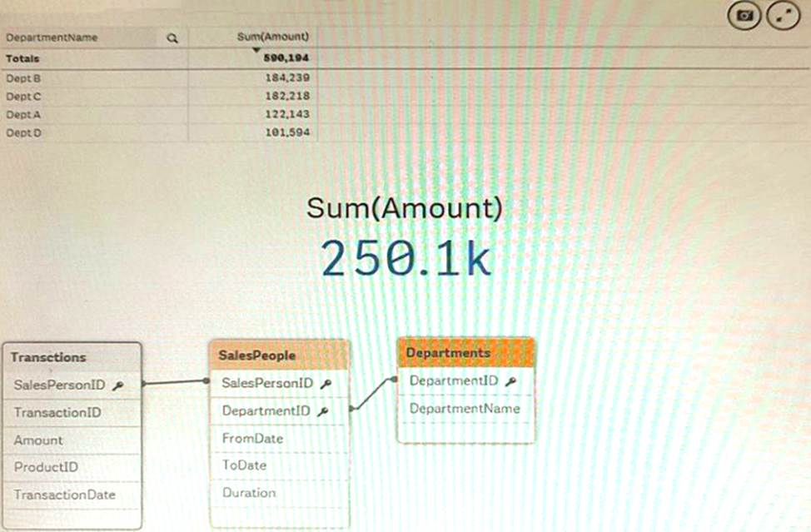
Task: Select the SalesPeople table header
Action: (256, 355)
